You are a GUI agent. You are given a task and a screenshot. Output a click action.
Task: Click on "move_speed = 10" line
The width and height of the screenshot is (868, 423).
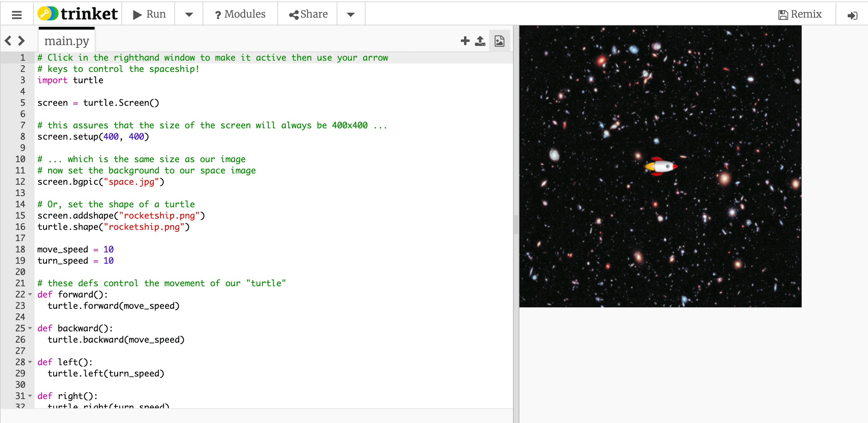point(75,249)
